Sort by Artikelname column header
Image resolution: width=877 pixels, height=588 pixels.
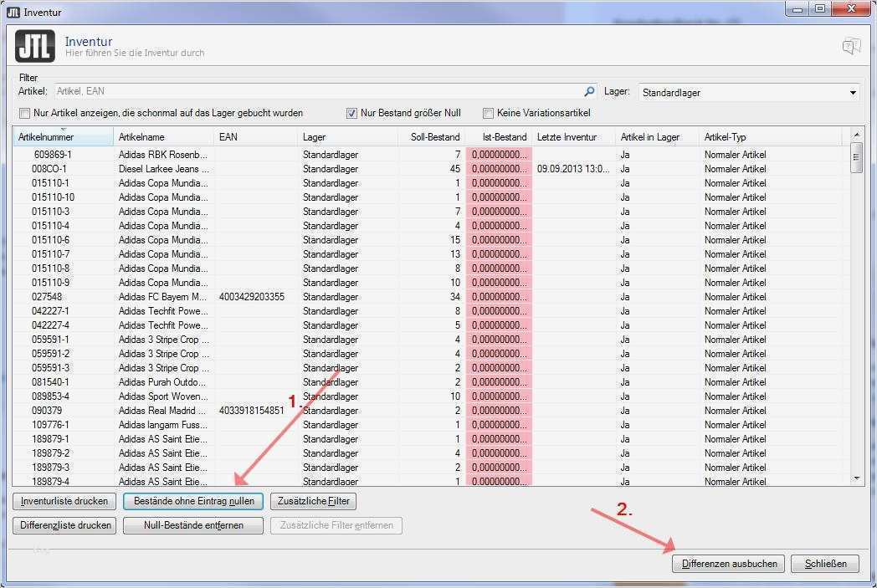click(163, 137)
